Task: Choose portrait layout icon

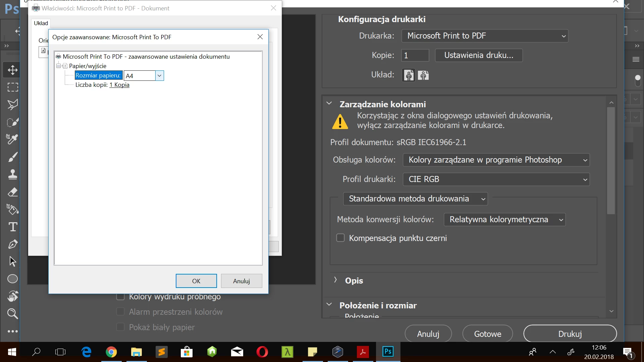Action: point(409,75)
